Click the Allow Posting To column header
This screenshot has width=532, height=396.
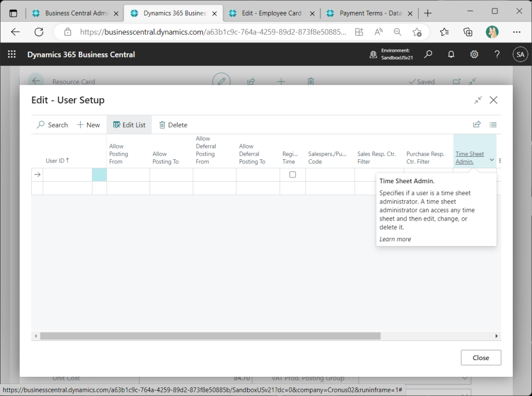coord(165,158)
